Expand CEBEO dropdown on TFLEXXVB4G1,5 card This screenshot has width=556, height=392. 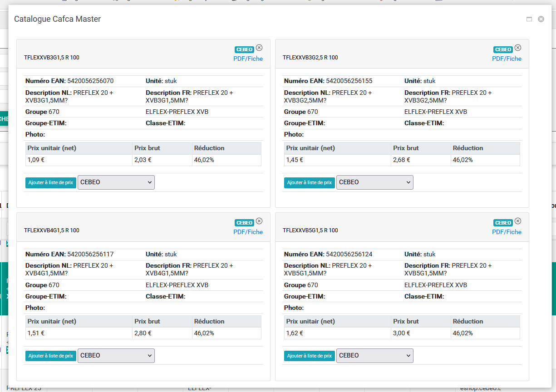pos(116,356)
